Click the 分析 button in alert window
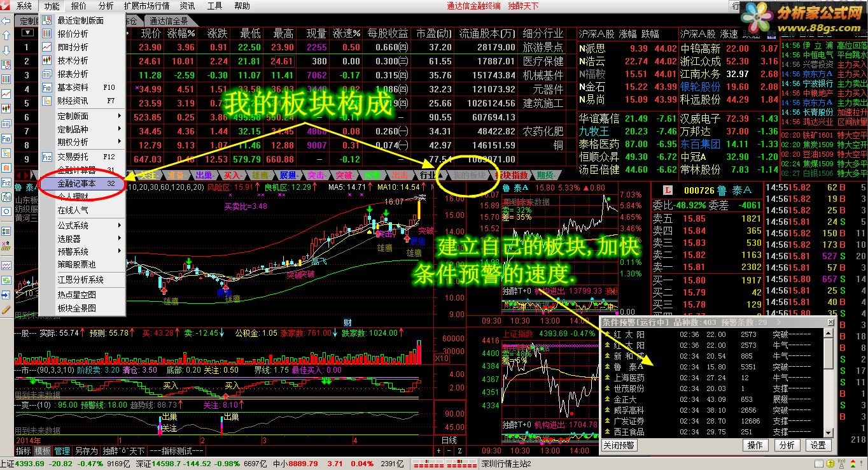 (787, 445)
